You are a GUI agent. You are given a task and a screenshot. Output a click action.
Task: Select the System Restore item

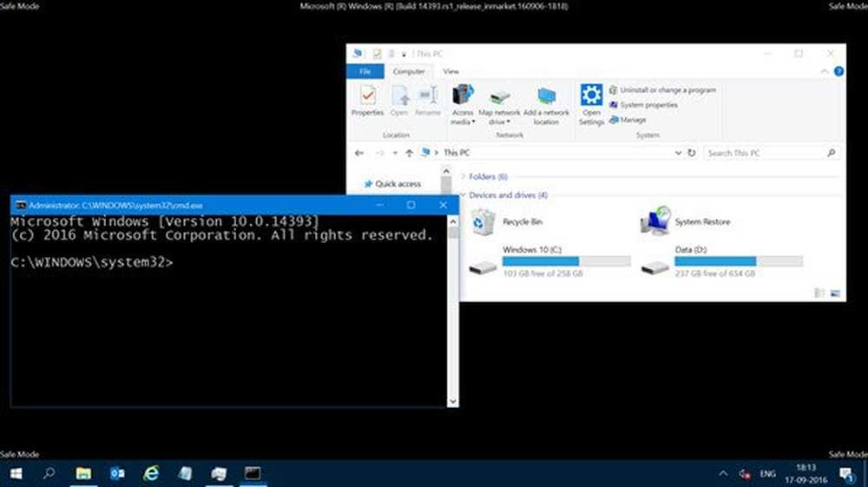(x=686, y=221)
